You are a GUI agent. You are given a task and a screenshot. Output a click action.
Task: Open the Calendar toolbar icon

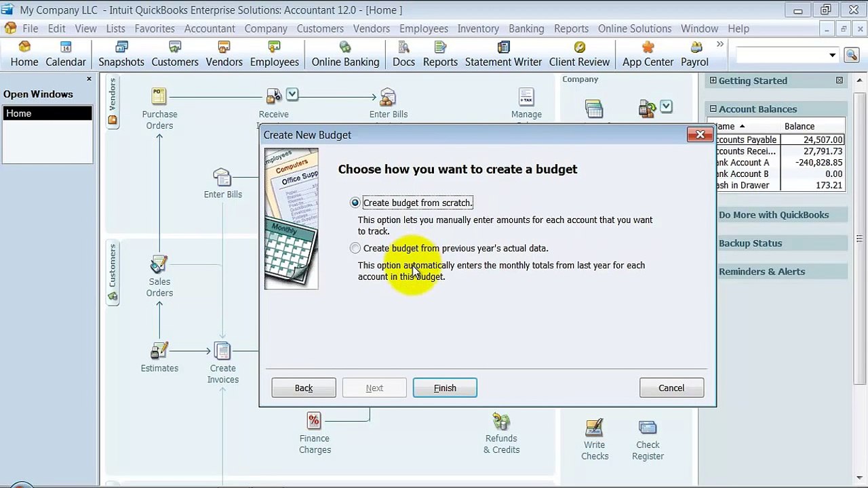(x=66, y=54)
